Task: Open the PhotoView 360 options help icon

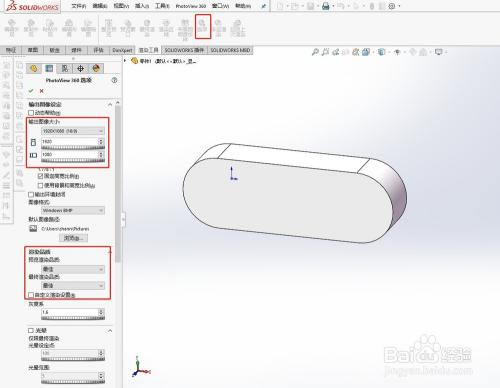Action: pos(114,80)
